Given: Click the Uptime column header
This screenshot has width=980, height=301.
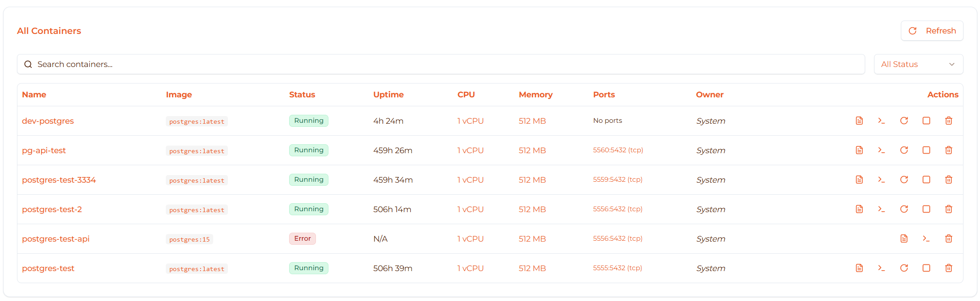Looking at the screenshot, I should [388, 95].
